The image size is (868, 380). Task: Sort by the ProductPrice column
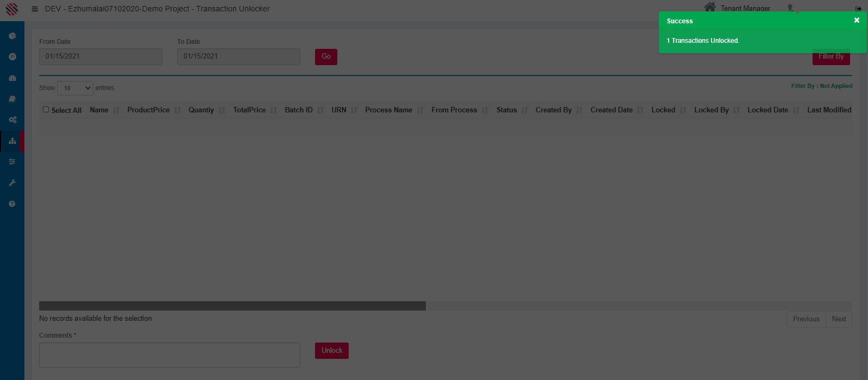[148, 110]
